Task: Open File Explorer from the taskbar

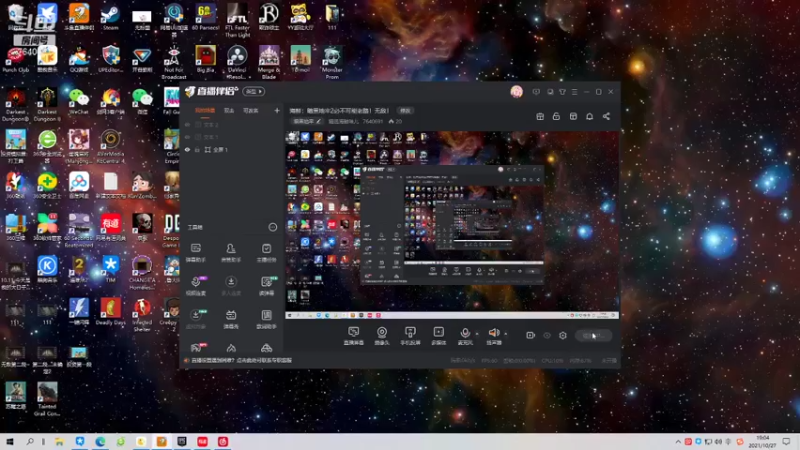Action: pos(60,441)
